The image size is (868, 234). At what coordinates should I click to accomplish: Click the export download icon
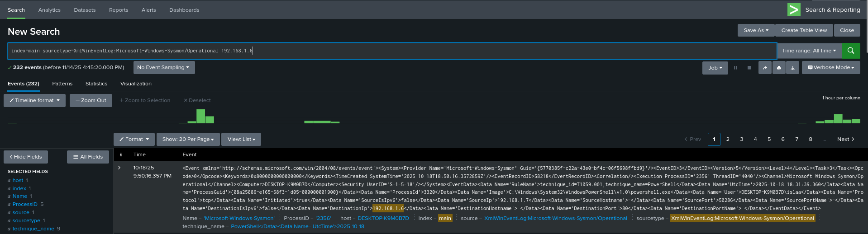(792, 68)
